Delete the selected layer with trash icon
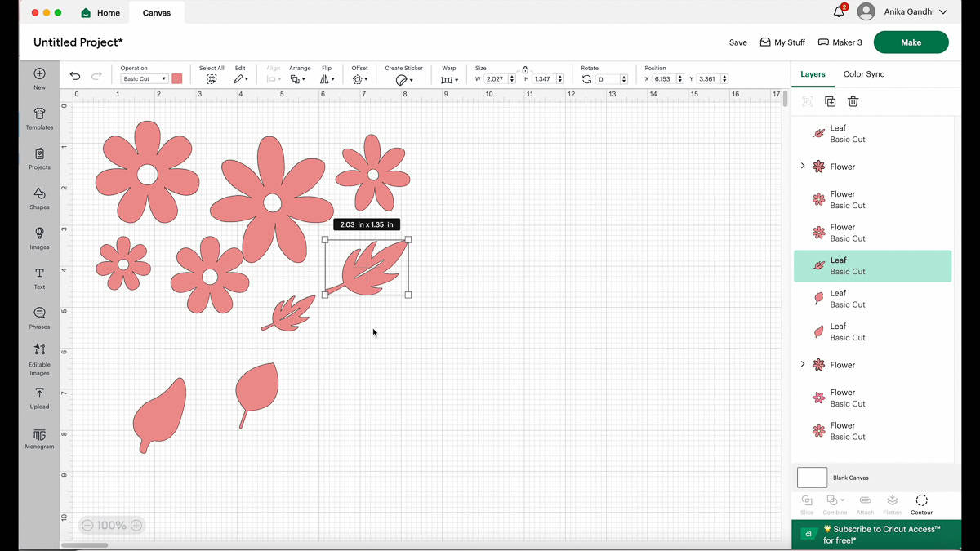The image size is (980, 551). point(853,101)
